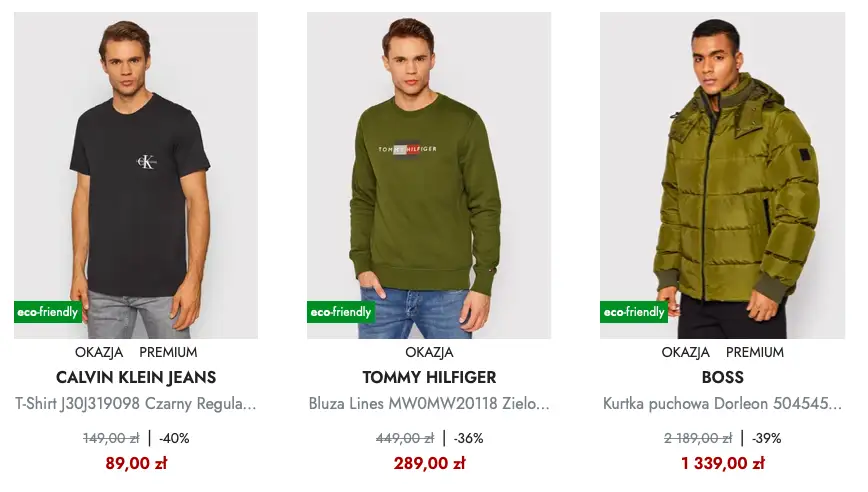Click the eco-friendly badge on the BOSS jacket
The height and width of the screenshot is (492, 868).
[x=634, y=312]
